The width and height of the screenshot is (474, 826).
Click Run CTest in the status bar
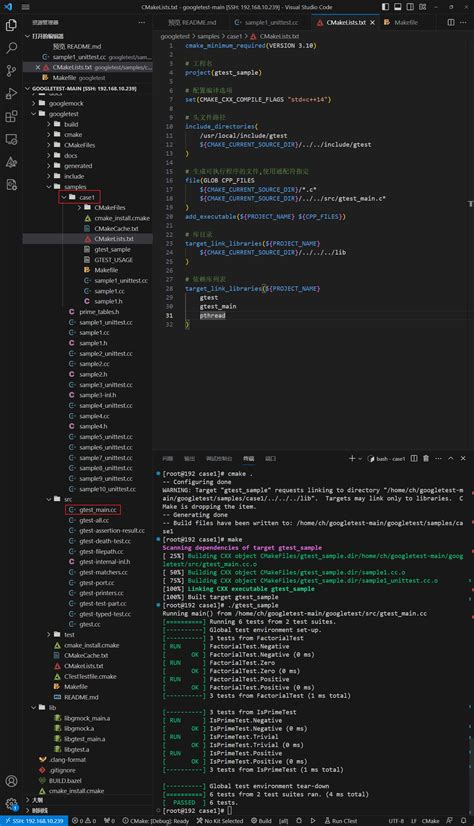coord(341,821)
